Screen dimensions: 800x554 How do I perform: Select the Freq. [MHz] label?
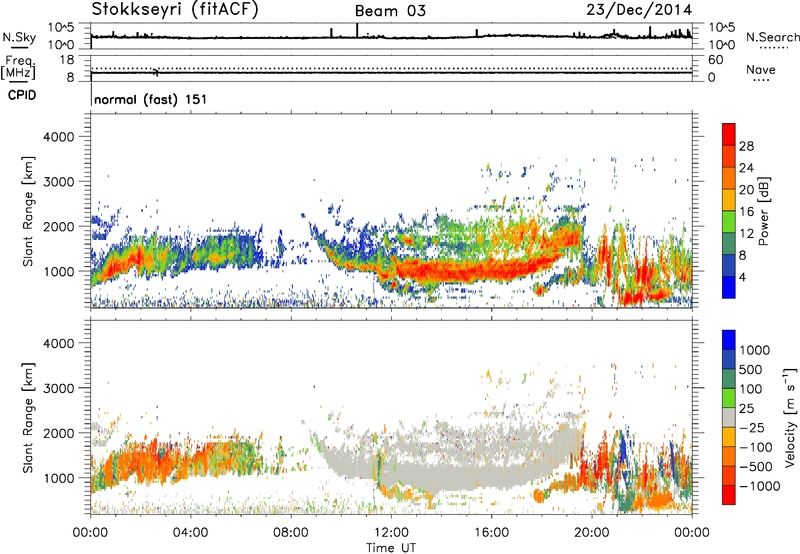point(18,67)
